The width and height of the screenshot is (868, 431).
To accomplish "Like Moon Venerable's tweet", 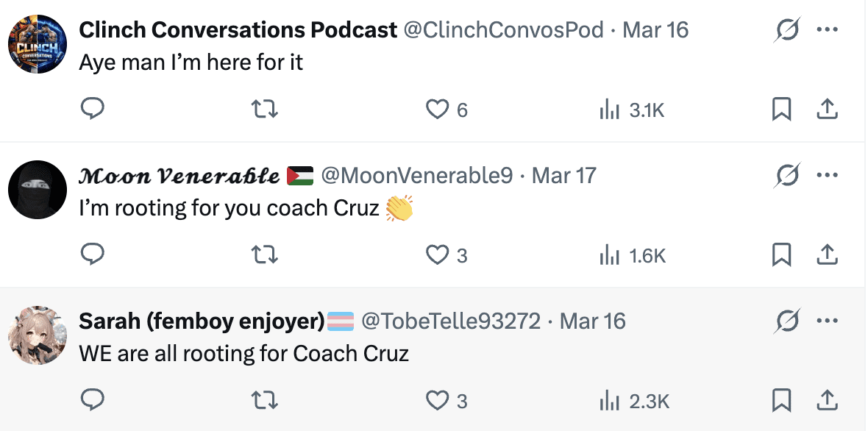I will pyautogui.click(x=438, y=254).
